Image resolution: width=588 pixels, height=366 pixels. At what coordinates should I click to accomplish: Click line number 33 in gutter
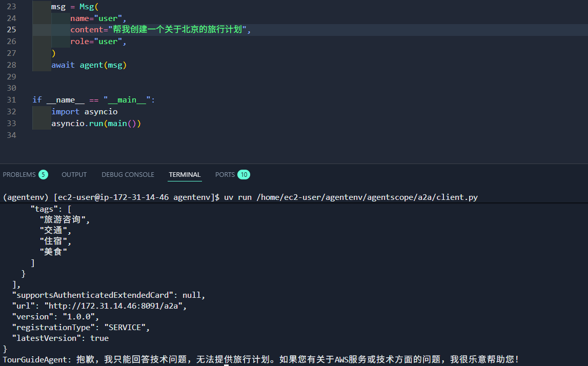point(12,124)
